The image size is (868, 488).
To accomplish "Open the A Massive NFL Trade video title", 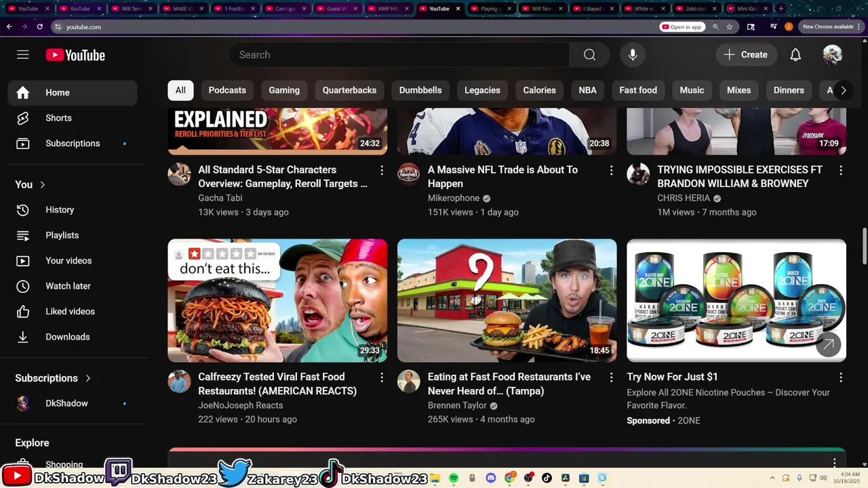I will (502, 177).
